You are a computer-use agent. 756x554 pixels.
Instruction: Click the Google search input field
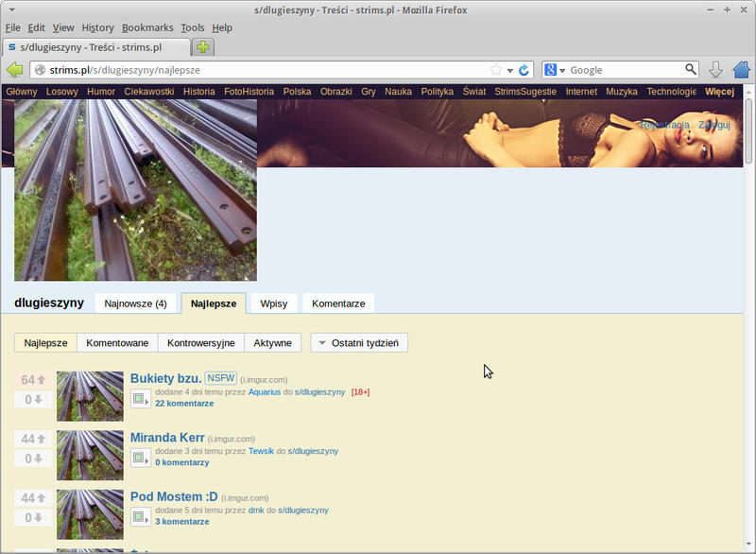pos(626,70)
